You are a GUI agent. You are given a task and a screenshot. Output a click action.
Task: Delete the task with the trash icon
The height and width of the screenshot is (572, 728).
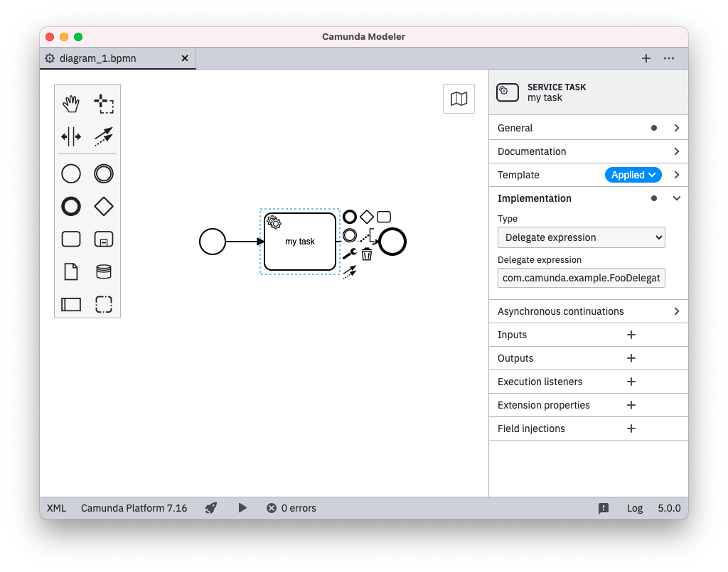coord(367,254)
